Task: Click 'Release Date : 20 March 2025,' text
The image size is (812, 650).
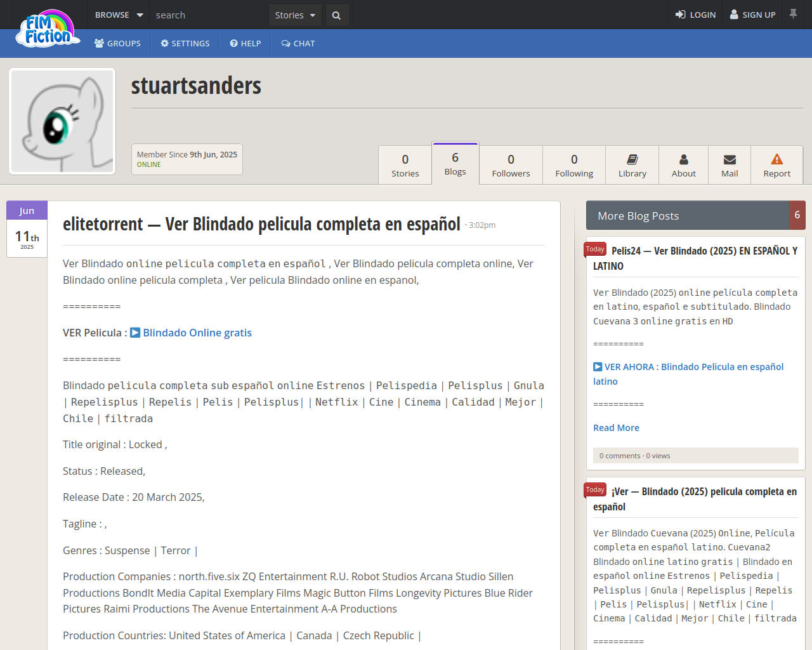Action: click(x=134, y=497)
